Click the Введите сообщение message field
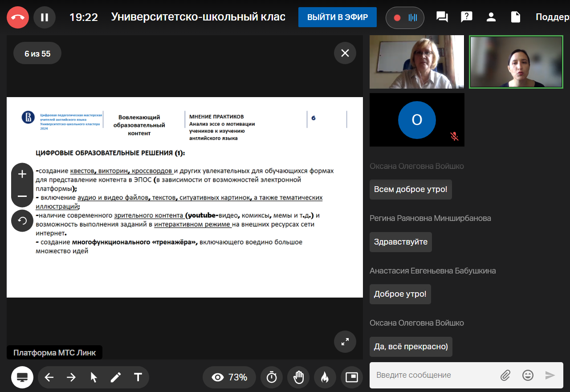570x392 pixels. coord(434,375)
